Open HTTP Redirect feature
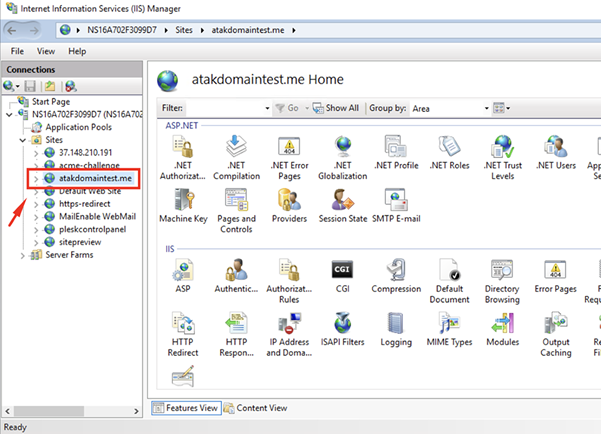Viewport: 601px width, 434px height. coord(183,334)
